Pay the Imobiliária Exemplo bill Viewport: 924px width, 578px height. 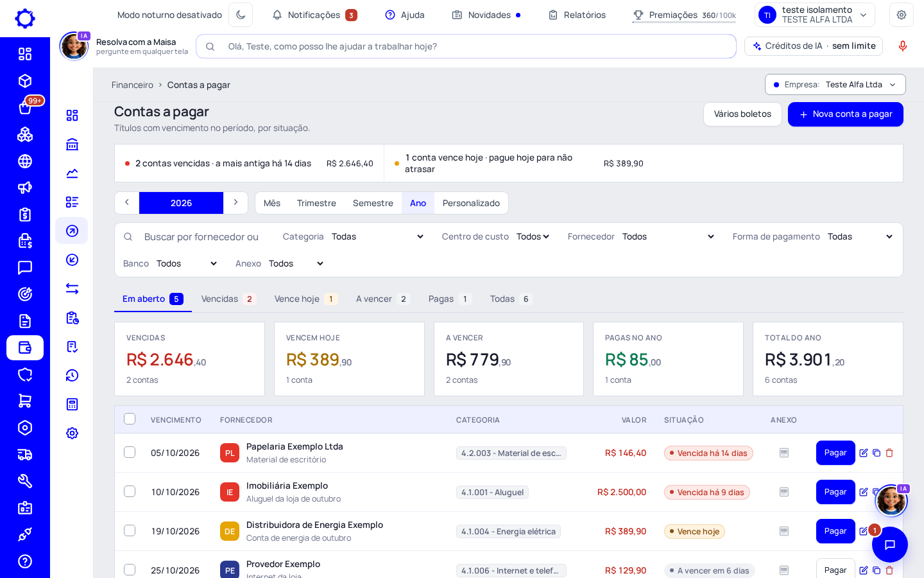[835, 492]
